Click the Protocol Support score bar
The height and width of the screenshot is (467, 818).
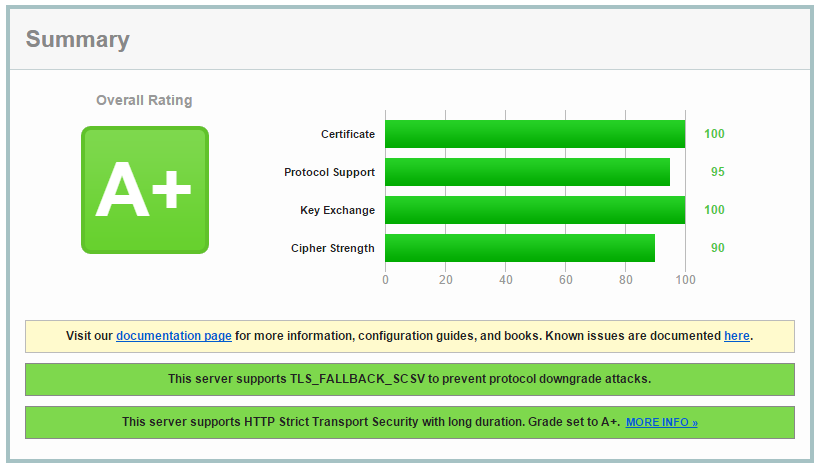(x=527, y=172)
